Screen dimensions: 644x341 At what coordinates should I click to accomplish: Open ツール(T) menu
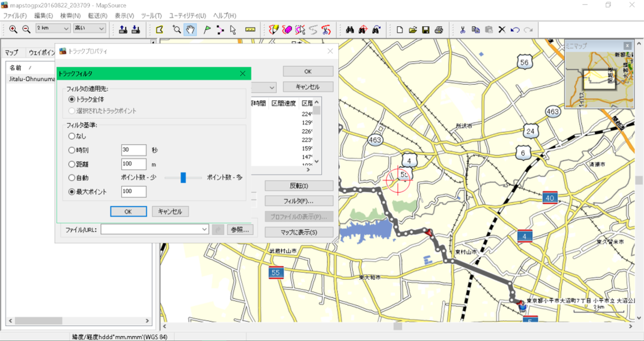151,15
